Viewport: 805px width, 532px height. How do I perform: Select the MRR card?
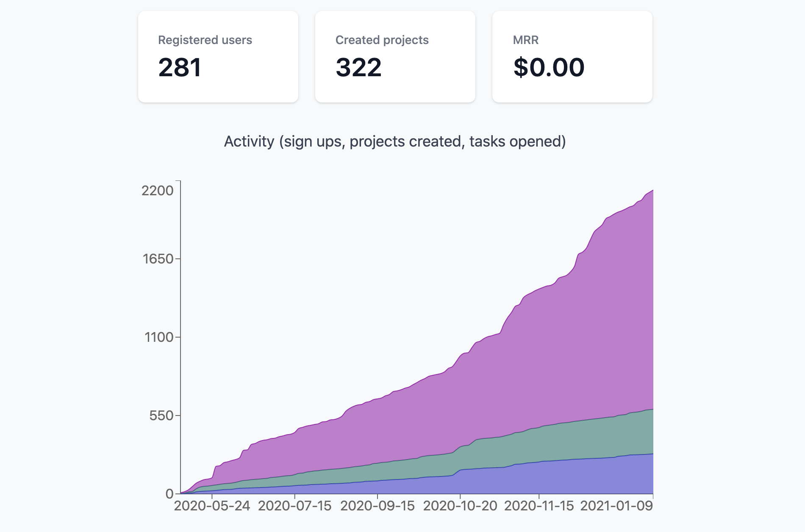[x=572, y=57]
